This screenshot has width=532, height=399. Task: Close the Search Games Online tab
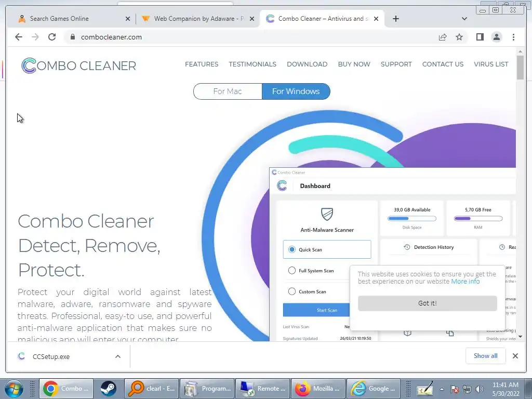pyautogui.click(x=128, y=19)
